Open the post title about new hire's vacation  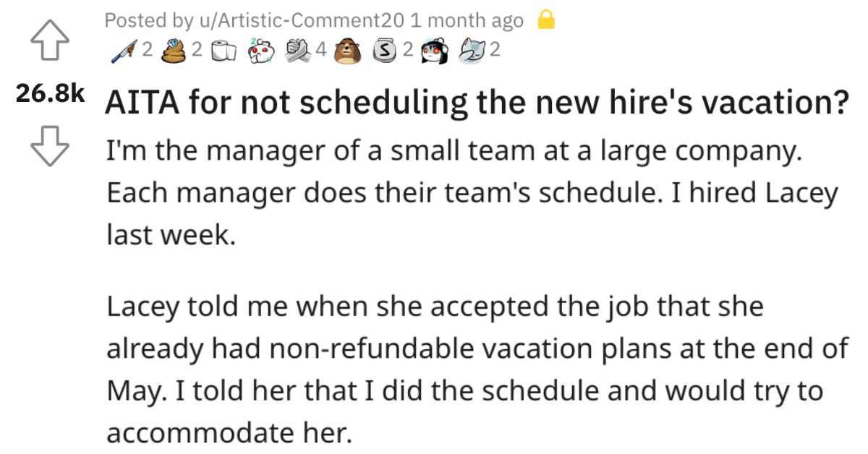(477, 103)
